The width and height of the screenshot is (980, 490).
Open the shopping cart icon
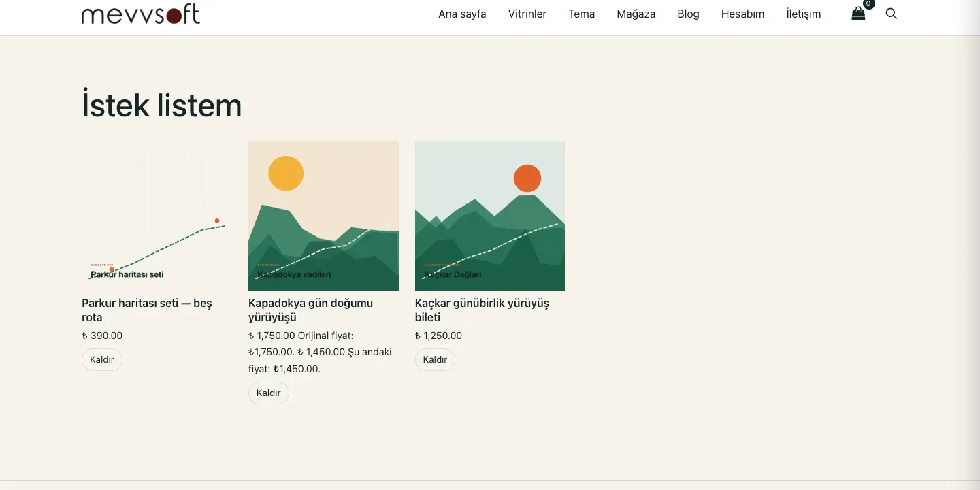[858, 14]
